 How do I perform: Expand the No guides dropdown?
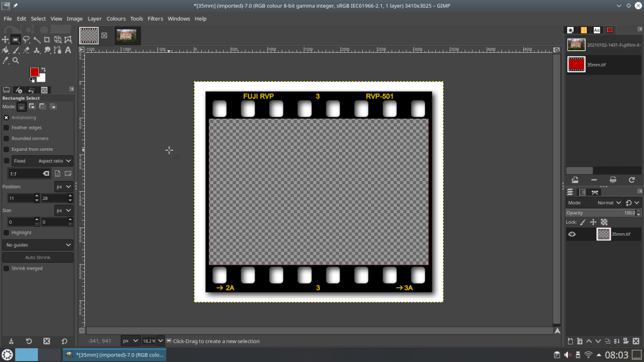click(38, 245)
